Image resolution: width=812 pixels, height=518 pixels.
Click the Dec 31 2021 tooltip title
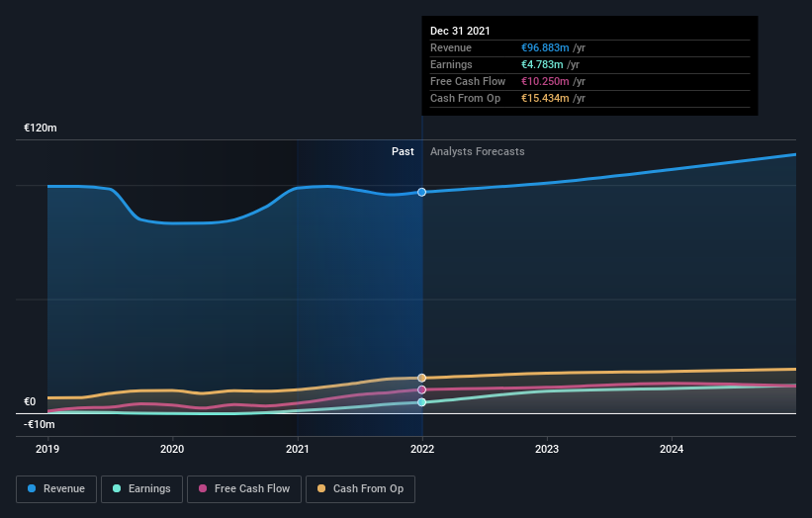pos(460,31)
